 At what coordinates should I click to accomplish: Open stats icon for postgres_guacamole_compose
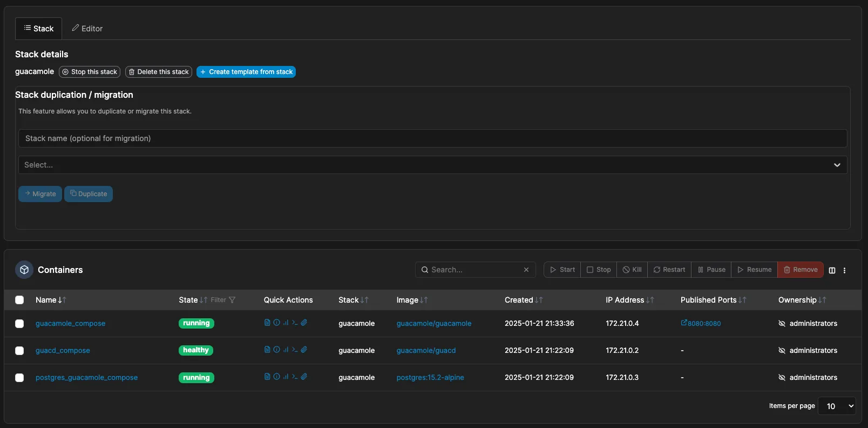pyautogui.click(x=286, y=377)
